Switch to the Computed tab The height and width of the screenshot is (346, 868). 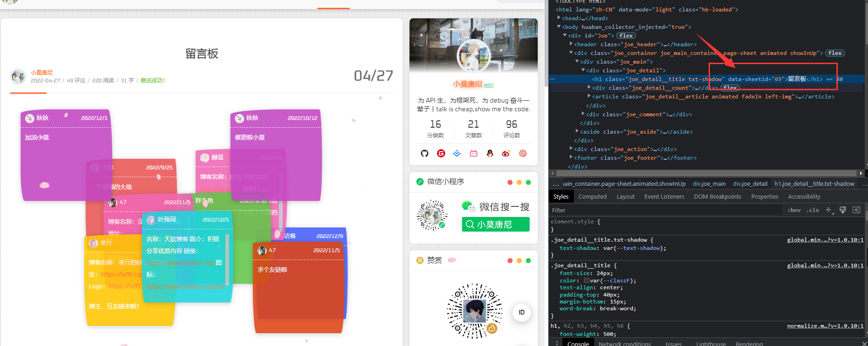pyautogui.click(x=592, y=196)
